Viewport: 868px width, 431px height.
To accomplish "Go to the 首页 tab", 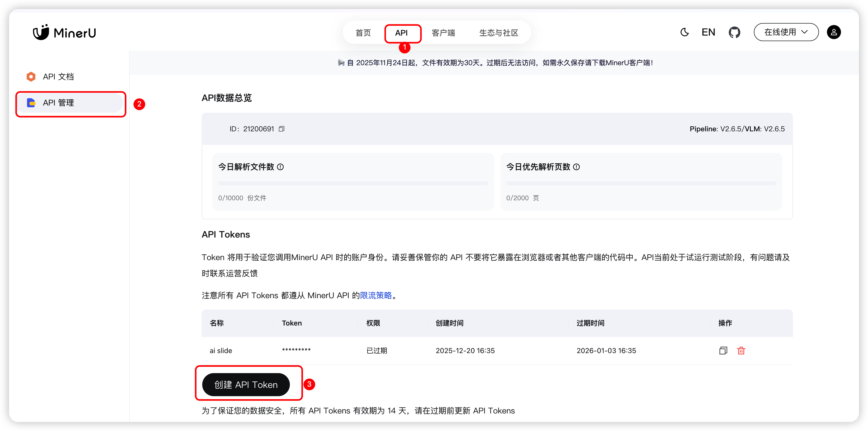I will coord(363,33).
